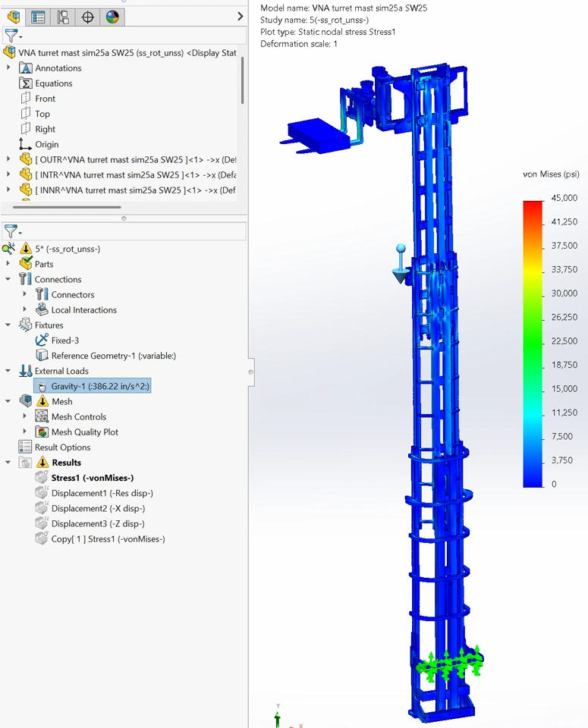Expand Mesh Controls
The height and width of the screenshot is (728, 588).
click(x=24, y=416)
